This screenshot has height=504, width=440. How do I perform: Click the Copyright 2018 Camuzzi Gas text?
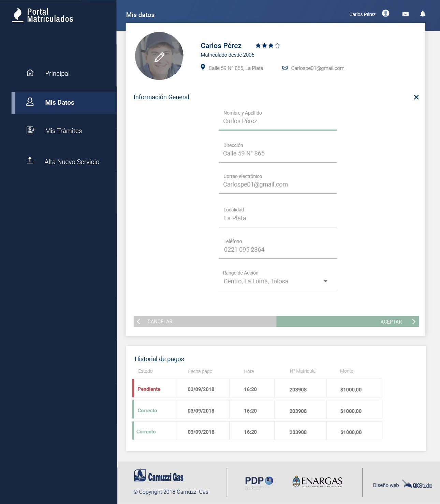[171, 492]
